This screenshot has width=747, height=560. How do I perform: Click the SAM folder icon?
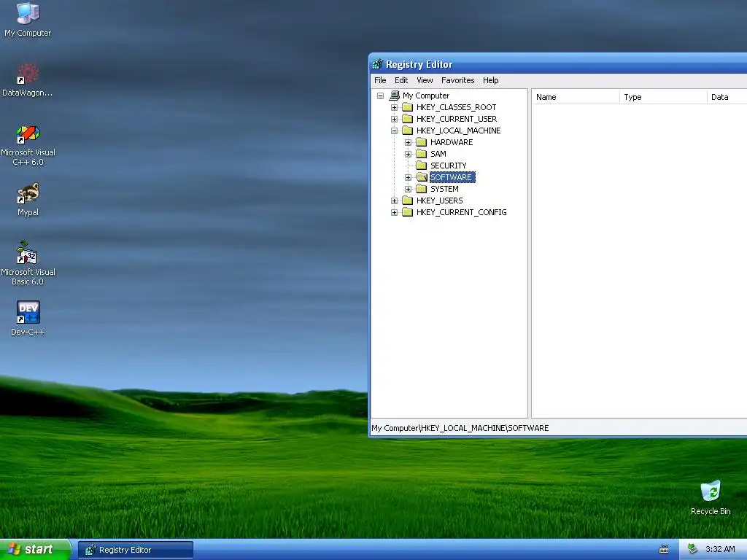[x=421, y=154]
